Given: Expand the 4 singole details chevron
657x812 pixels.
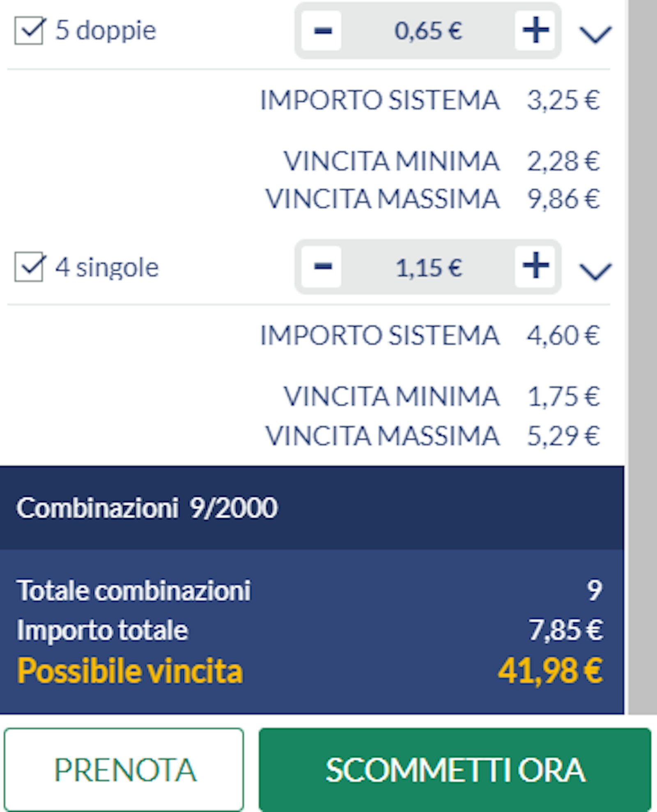Looking at the screenshot, I should coord(595,271).
